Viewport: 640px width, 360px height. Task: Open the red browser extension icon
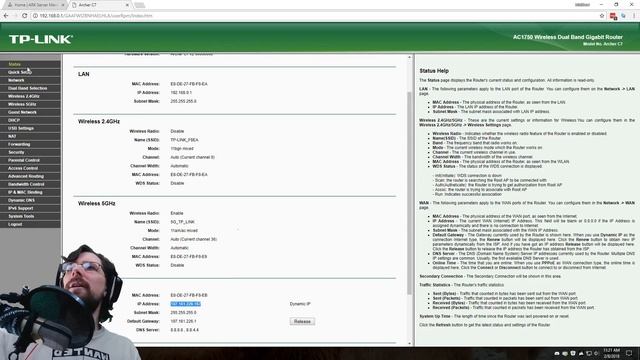tap(613, 16)
